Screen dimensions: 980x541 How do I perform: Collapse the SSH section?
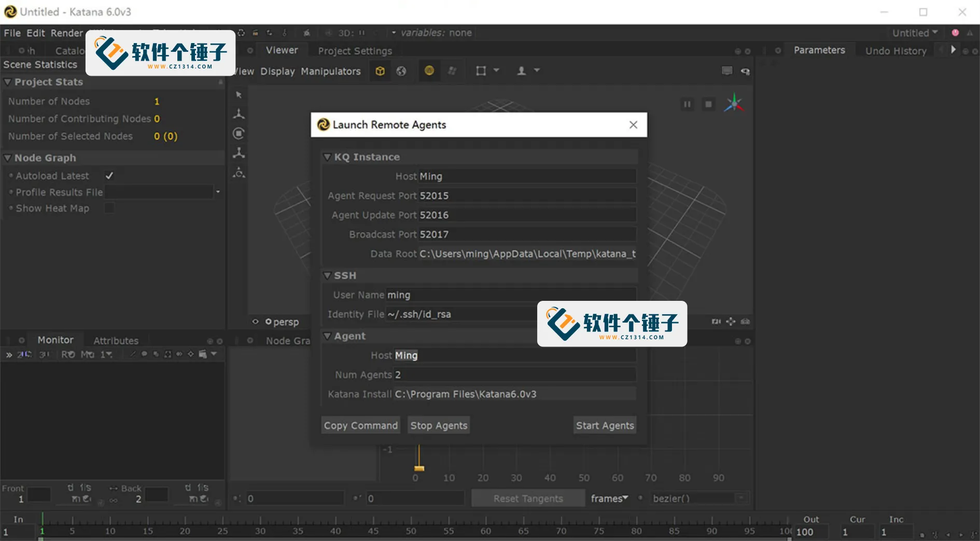327,275
